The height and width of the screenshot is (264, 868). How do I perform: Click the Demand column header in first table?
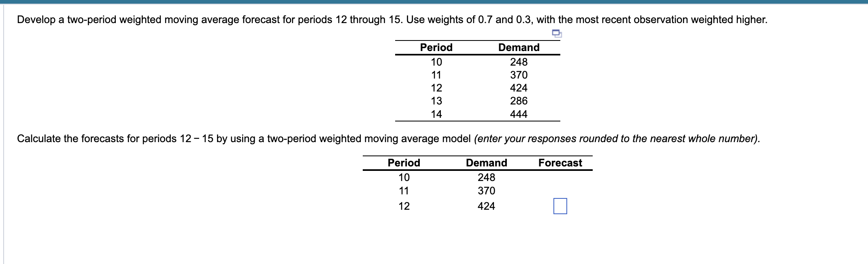click(x=519, y=47)
